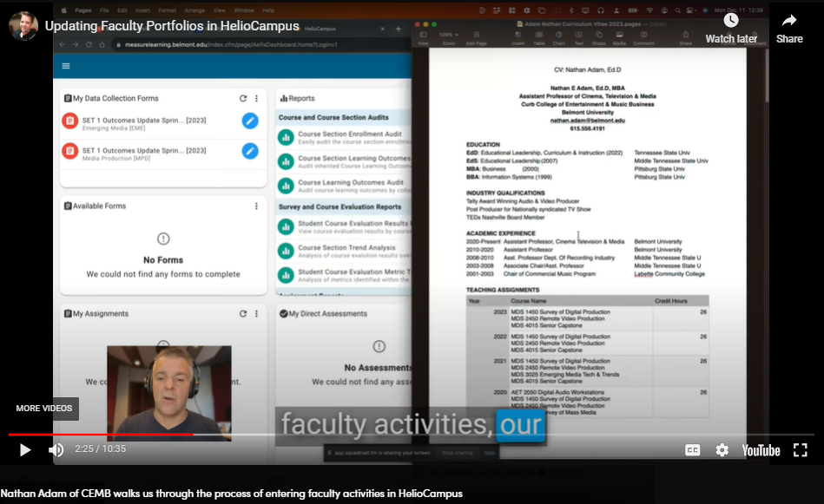The image size is (824, 504).
Task: Click the red form icon for the Media Production row
Action: (x=69, y=151)
